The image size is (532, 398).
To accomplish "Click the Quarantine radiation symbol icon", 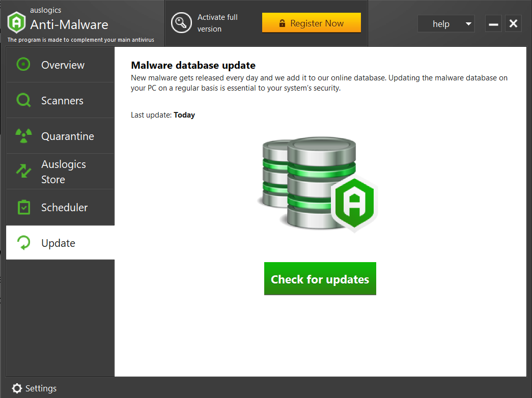I will click(23, 136).
